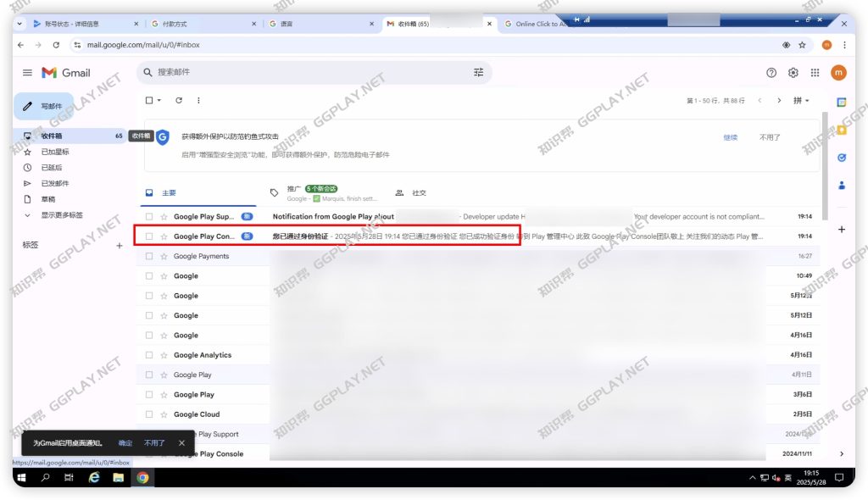Reload the page in Chrome
The image size is (868, 500).
pyautogui.click(x=56, y=45)
